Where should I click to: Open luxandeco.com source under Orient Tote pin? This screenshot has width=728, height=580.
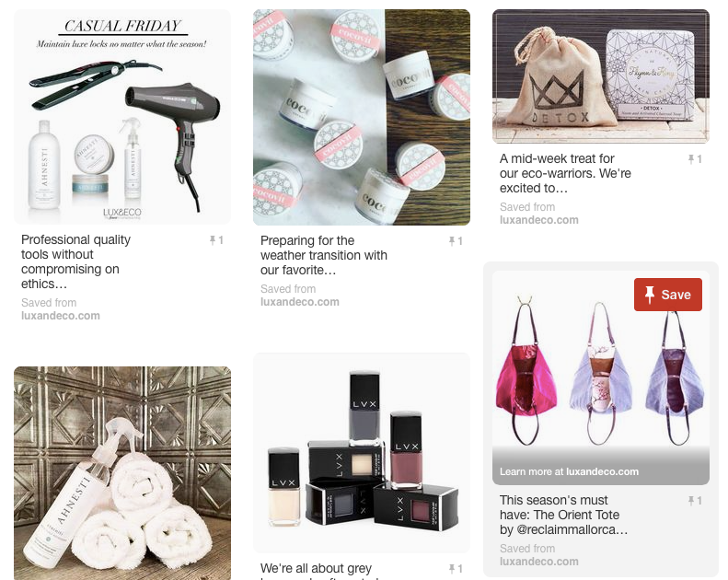[539, 562]
